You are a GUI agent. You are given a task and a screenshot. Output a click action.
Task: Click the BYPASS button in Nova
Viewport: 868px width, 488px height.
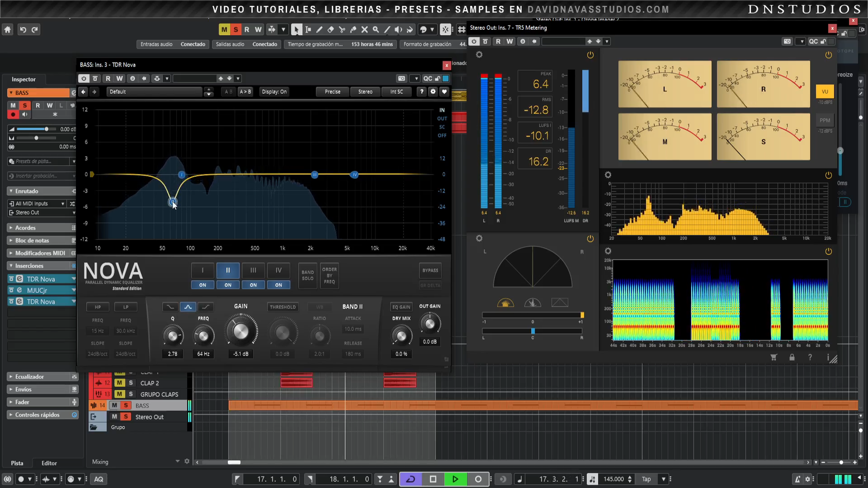[430, 270]
